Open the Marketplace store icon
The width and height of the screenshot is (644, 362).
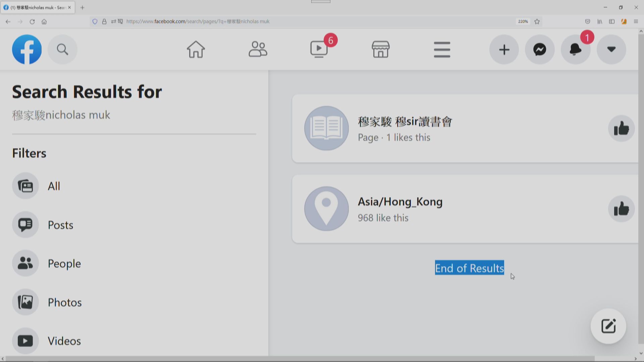(380, 49)
